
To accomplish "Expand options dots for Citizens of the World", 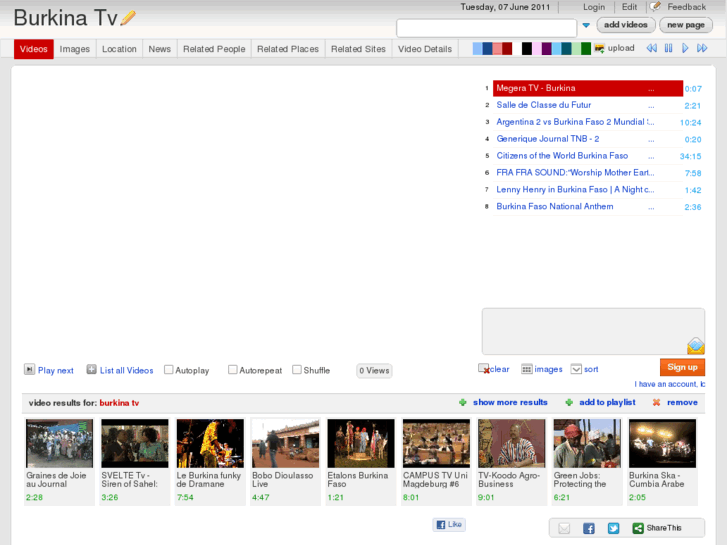I will pos(651,157).
